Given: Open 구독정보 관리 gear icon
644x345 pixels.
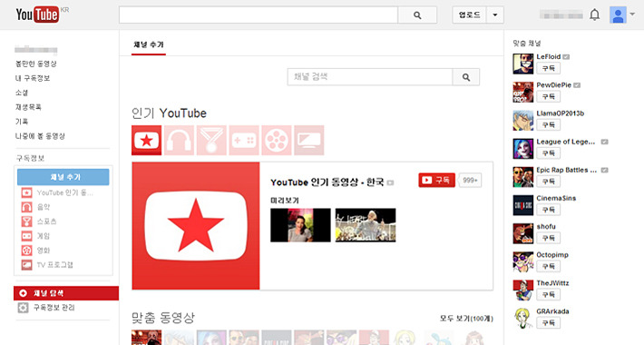Looking at the screenshot, I should coord(23,308).
